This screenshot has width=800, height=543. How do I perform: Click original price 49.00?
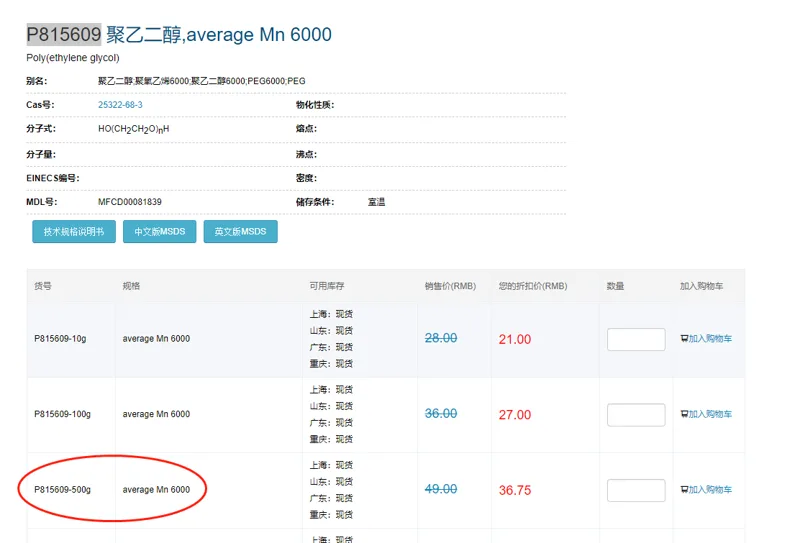click(441, 489)
